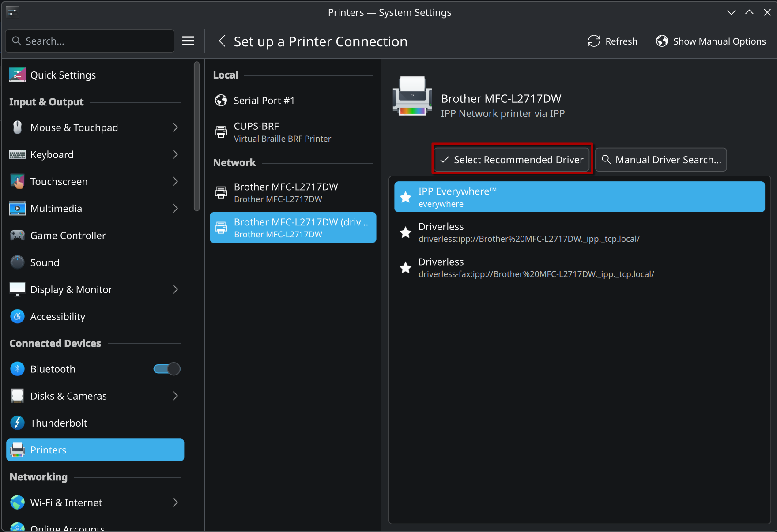Open Quick Settings in sidebar
Screen dimensions: 777x532
[x=63, y=75]
